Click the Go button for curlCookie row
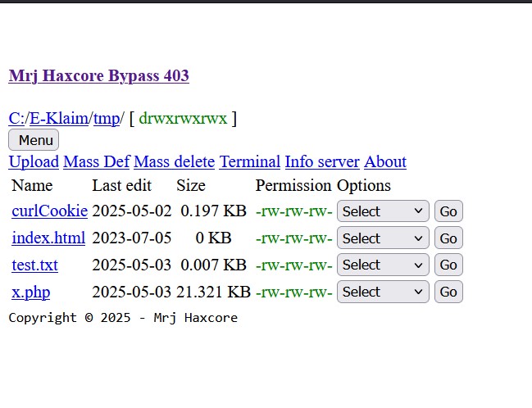Viewport: 532px width, 408px height. coord(448,211)
